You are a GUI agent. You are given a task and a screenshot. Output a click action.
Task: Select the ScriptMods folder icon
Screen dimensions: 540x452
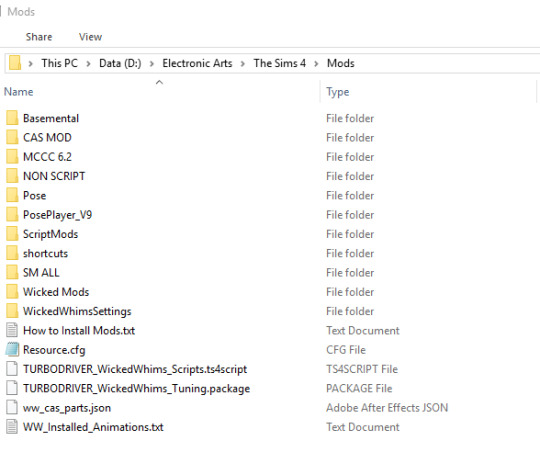click(x=12, y=234)
